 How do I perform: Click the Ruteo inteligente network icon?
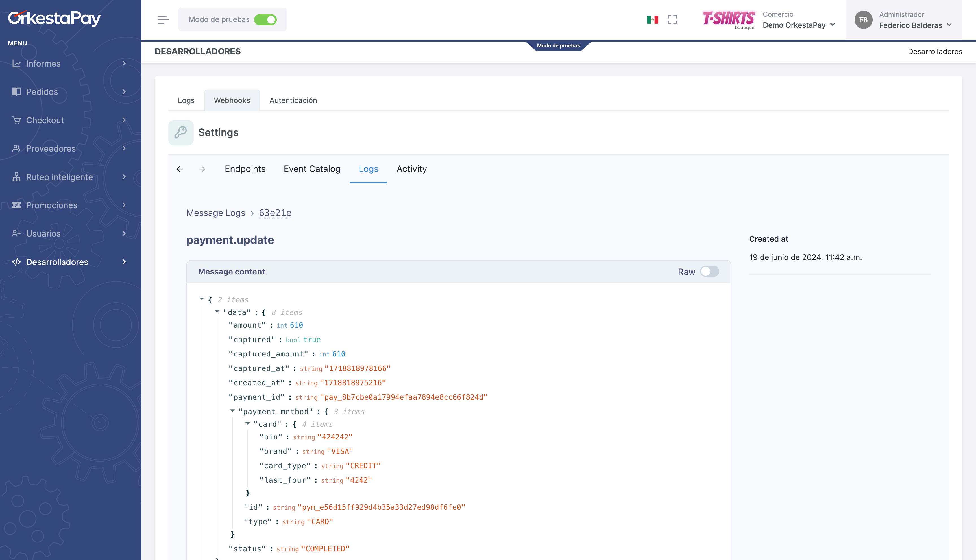16,177
